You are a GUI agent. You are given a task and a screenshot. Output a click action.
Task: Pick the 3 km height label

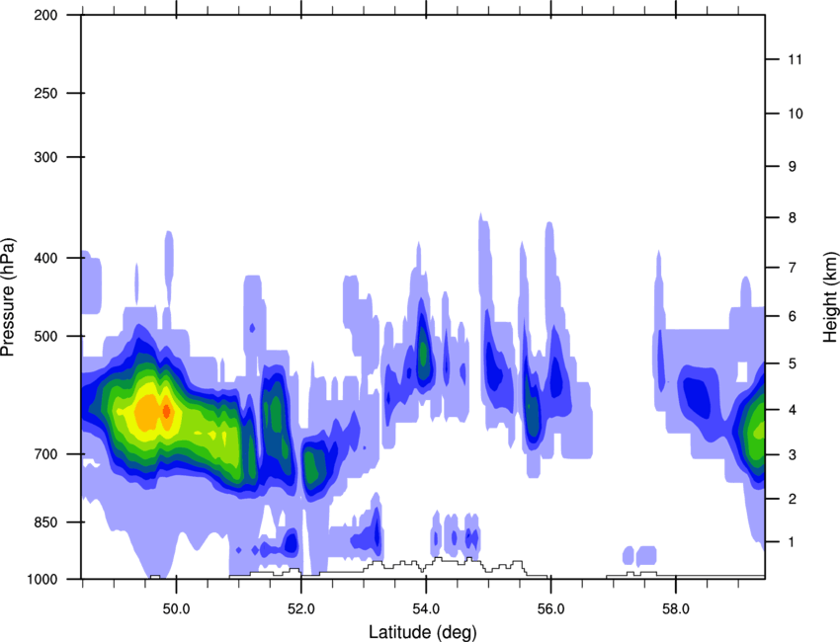[x=792, y=454]
